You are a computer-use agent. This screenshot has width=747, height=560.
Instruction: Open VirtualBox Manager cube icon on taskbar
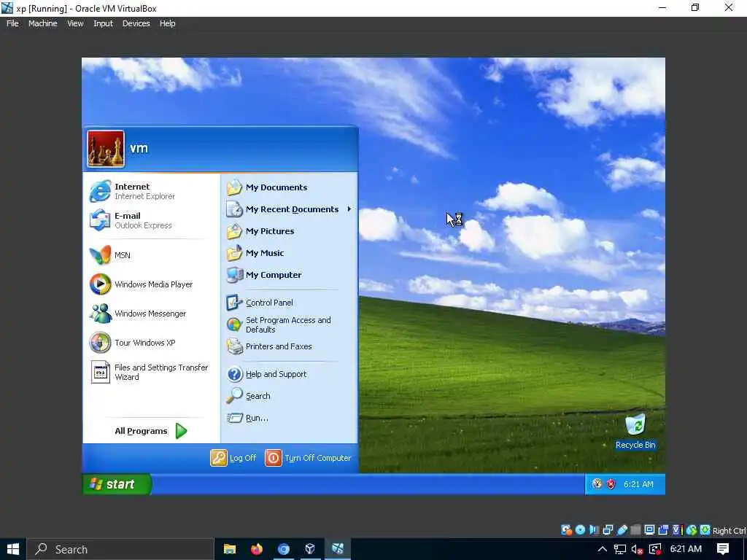[x=310, y=549]
